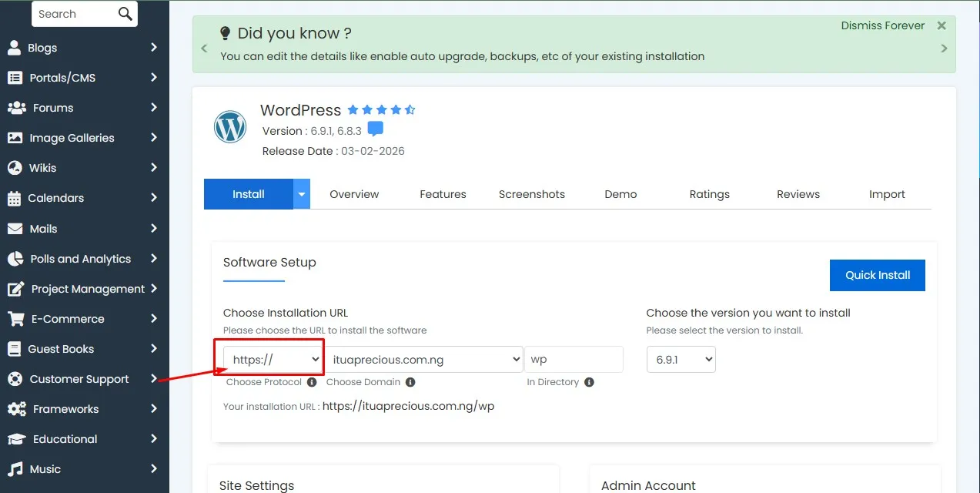980x493 pixels.
Task: Open the Screenshots tab
Action: click(x=531, y=194)
